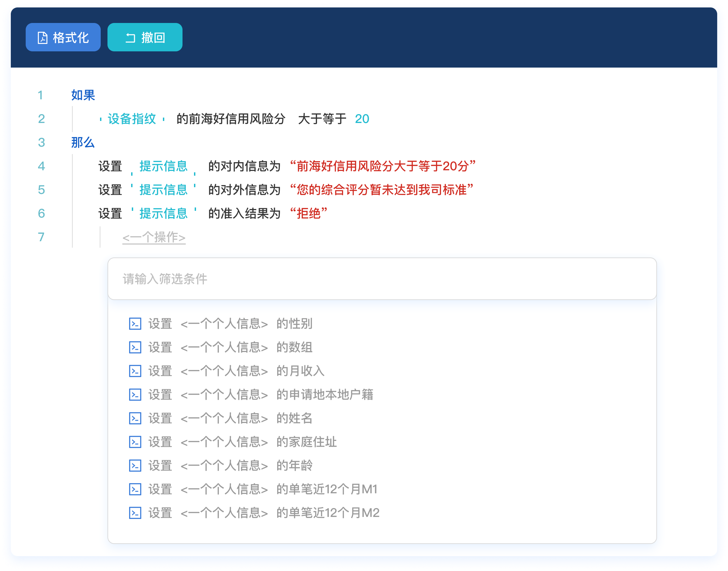
Task: Click the 那么 keyword on line 3
Action: click(83, 143)
